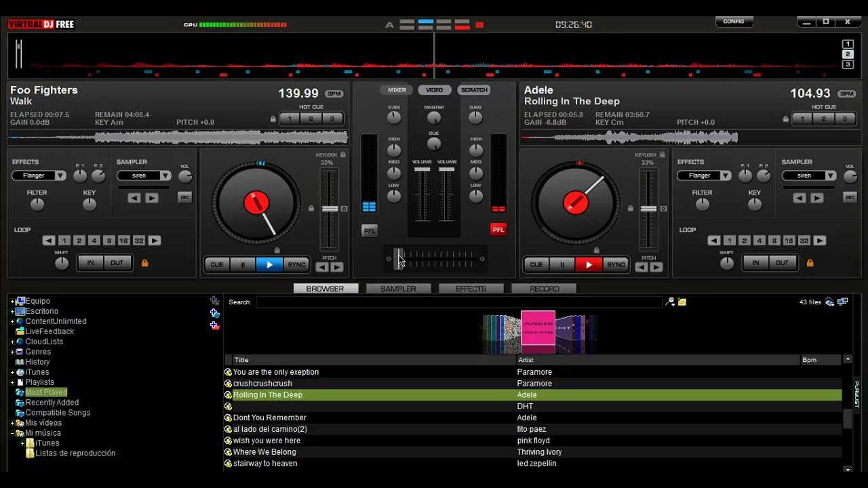Nudge the left deck pitch down arrow
This screenshot has width=868, height=488.
(x=322, y=267)
